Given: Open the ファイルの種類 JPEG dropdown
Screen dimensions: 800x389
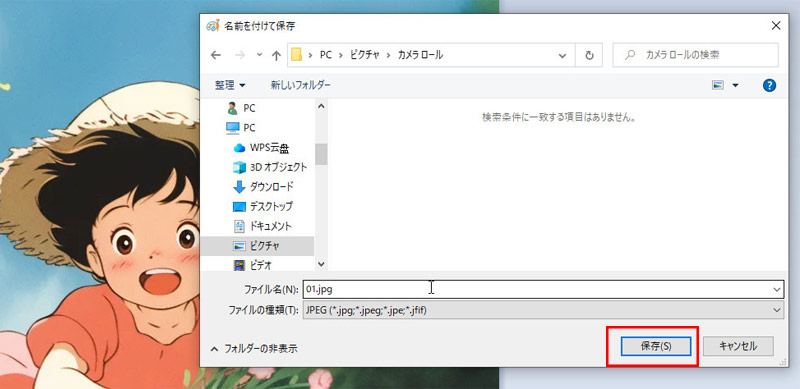Looking at the screenshot, I should tap(543, 309).
